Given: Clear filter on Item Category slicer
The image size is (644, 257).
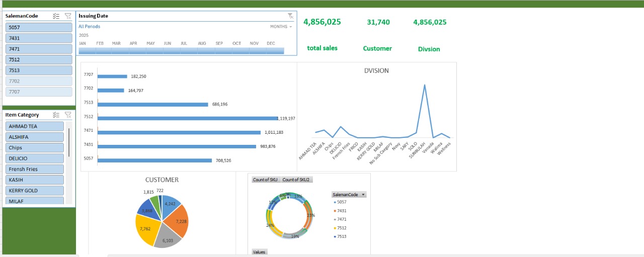Looking at the screenshot, I should pos(68,115).
